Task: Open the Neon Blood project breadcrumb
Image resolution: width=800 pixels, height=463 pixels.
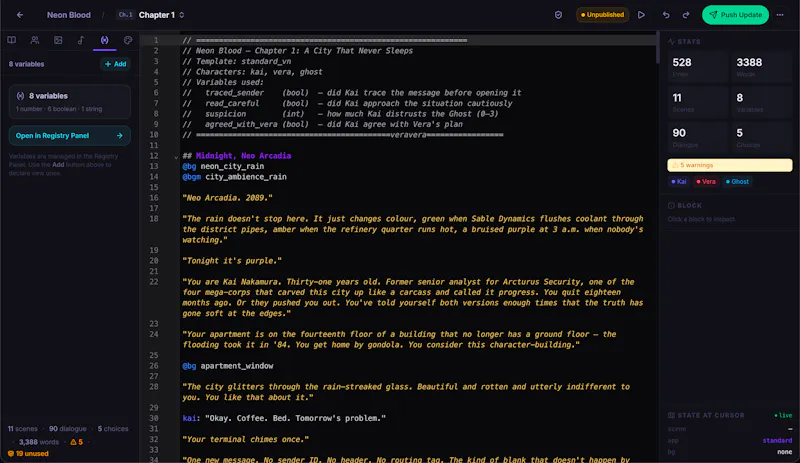Action: click(69, 15)
